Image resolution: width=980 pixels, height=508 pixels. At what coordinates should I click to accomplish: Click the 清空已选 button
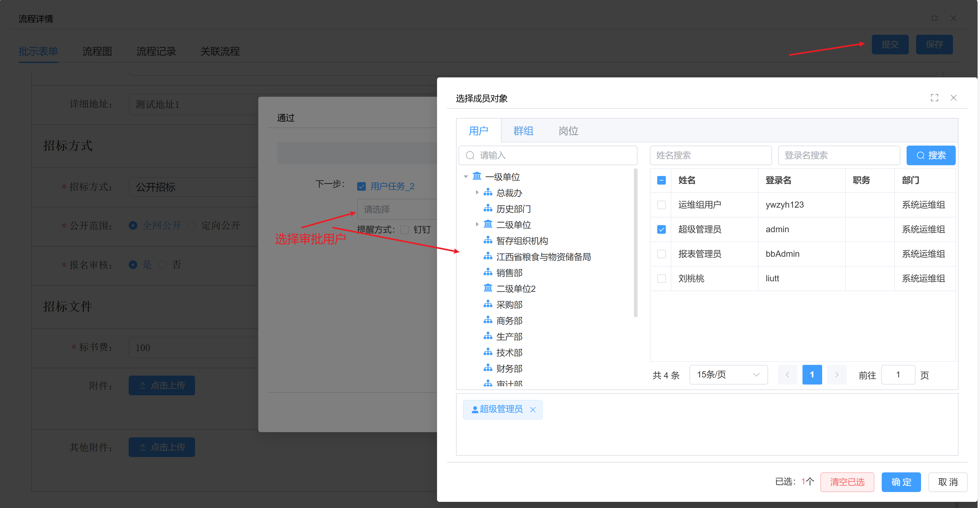coord(847,482)
